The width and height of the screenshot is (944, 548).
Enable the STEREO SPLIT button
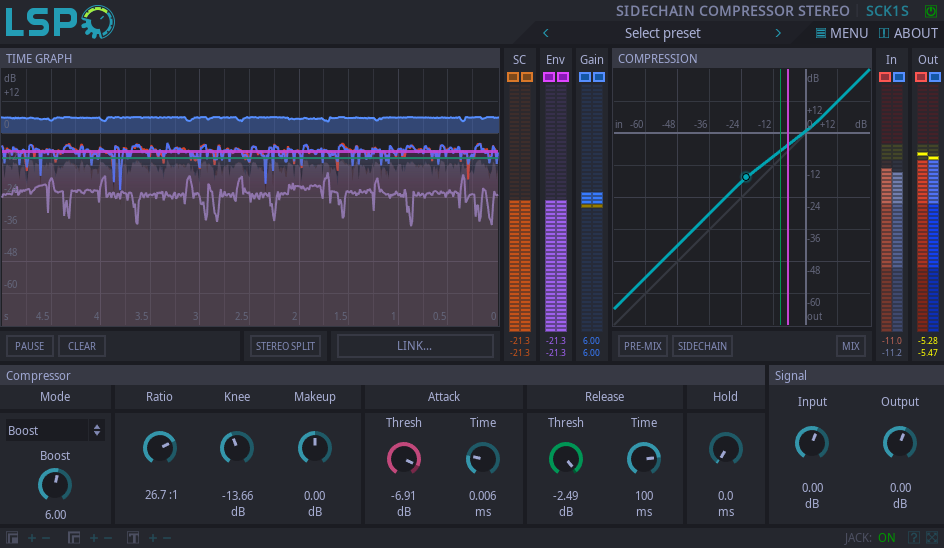click(285, 346)
